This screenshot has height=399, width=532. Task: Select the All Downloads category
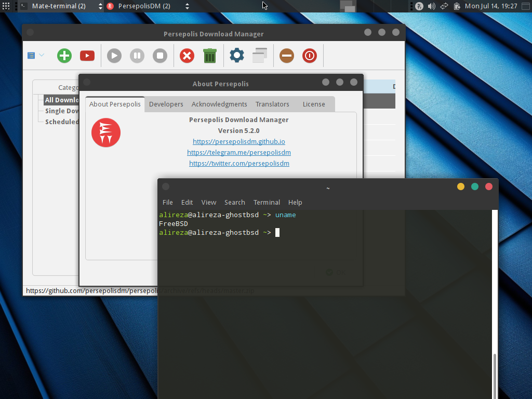point(62,100)
